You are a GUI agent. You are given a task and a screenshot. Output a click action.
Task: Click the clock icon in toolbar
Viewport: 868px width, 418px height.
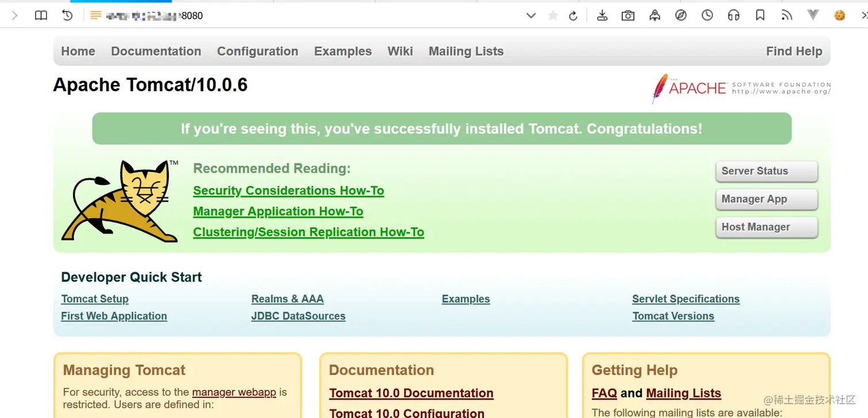coord(707,16)
